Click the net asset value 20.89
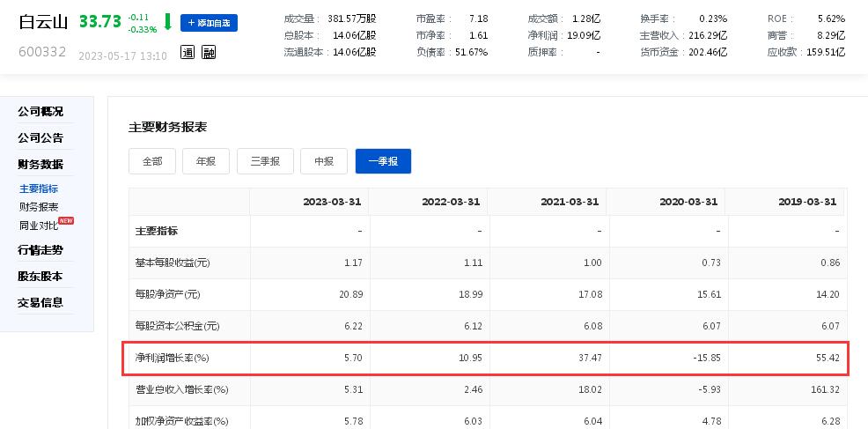This screenshot has width=868, height=429. 351,294
